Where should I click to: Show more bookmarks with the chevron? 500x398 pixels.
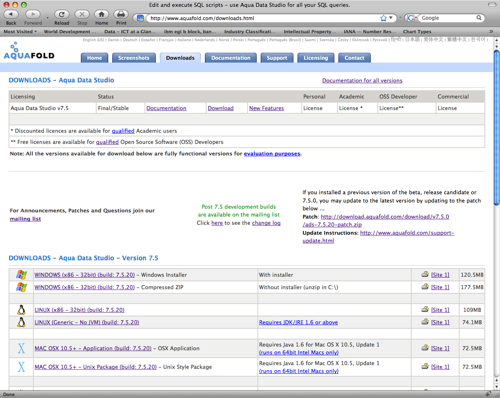491,32
